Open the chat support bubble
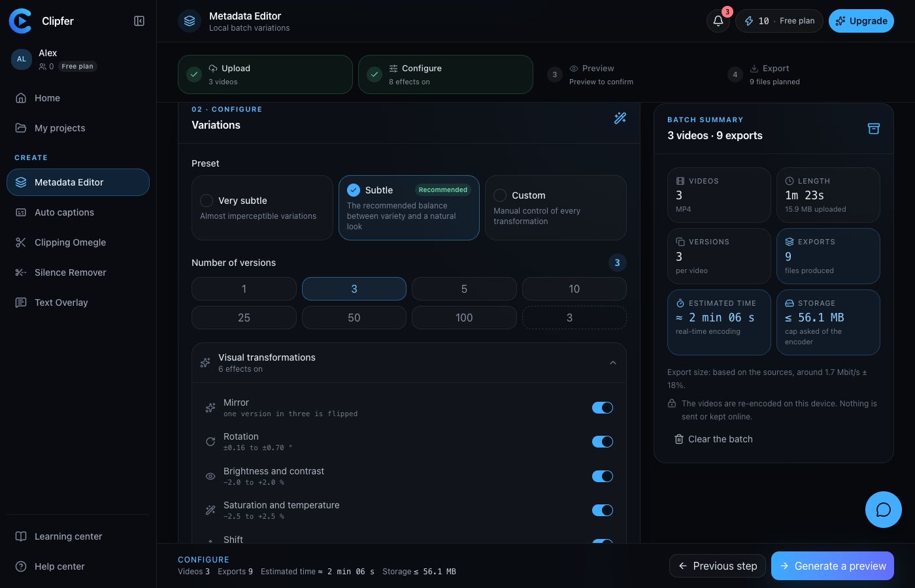 884,510
